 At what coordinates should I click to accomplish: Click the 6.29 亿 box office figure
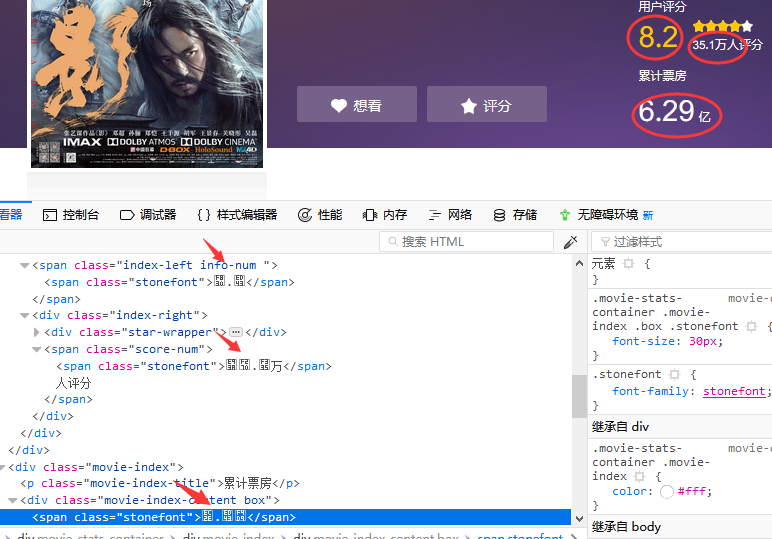pos(675,112)
